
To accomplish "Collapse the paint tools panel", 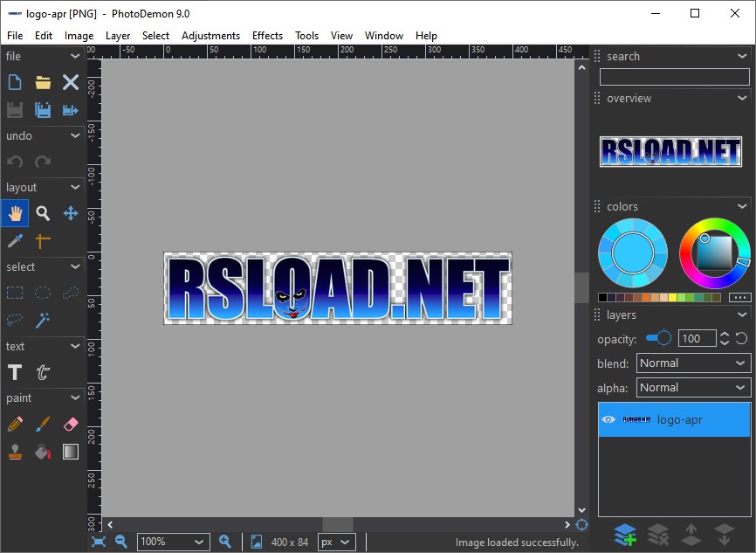I will (x=75, y=397).
